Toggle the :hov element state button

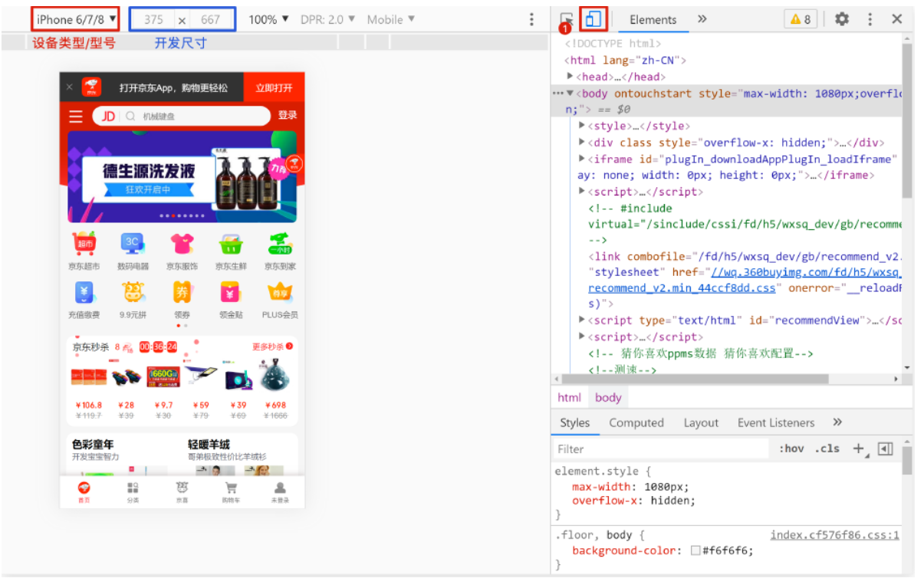792,448
